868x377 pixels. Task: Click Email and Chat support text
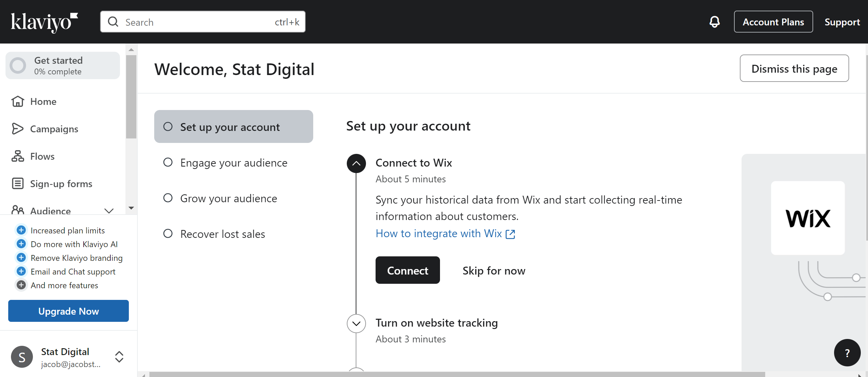tap(73, 271)
